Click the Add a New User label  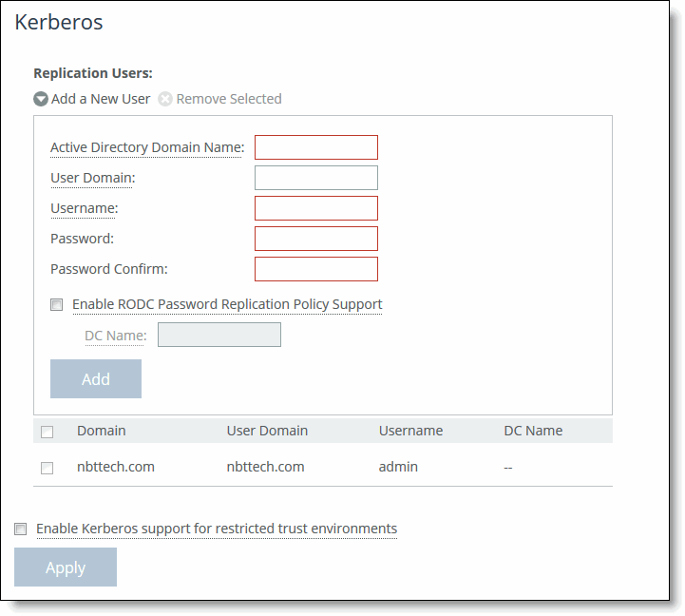pos(101,99)
